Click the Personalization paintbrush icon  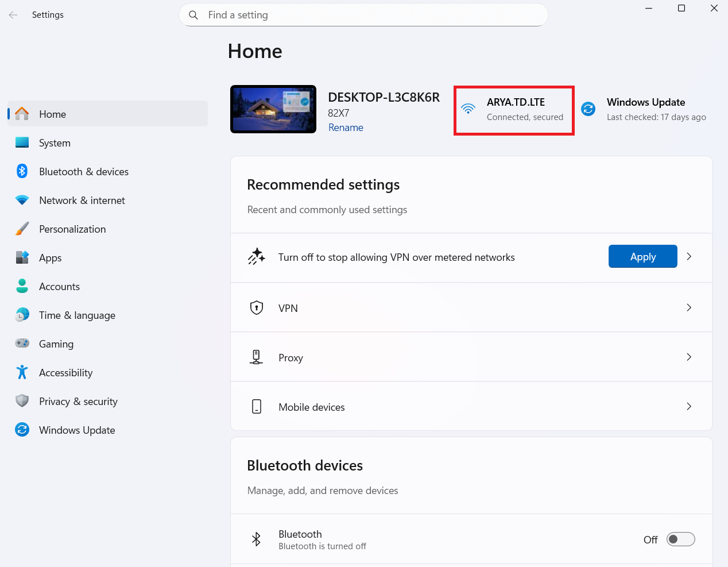point(22,229)
